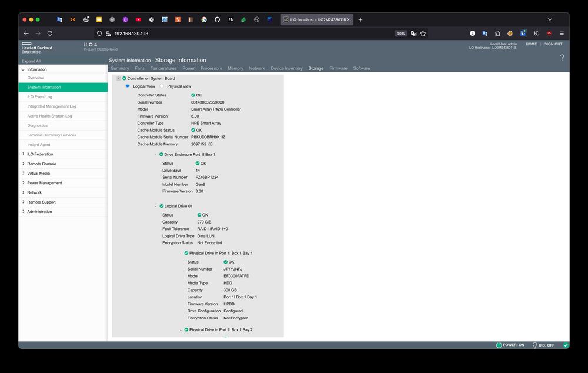Switch to the Temperatures tab
The width and height of the screenshot is (588, 373).
coord(163,68)
